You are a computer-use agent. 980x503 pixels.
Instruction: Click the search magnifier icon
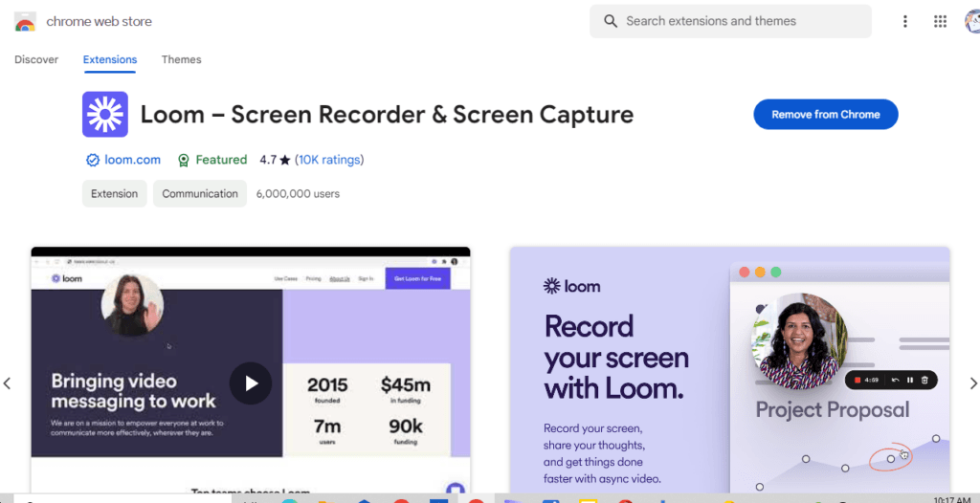(x=611, y=21)
